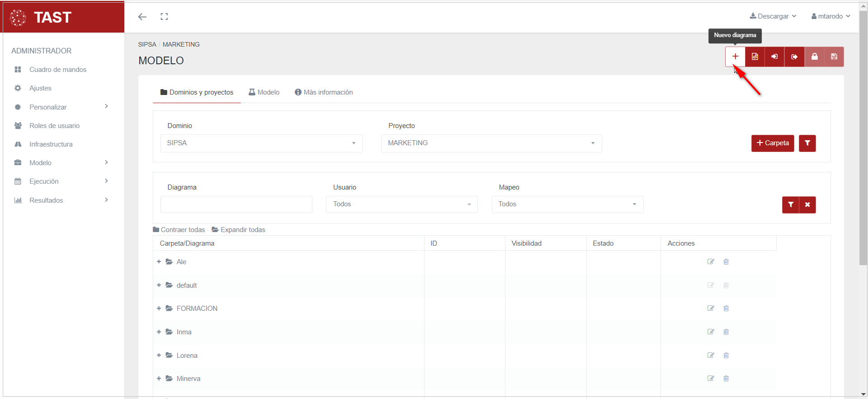The image size is (868, 399).
Task: Expand the Inma folder plus sign
Action: [159, 332]
